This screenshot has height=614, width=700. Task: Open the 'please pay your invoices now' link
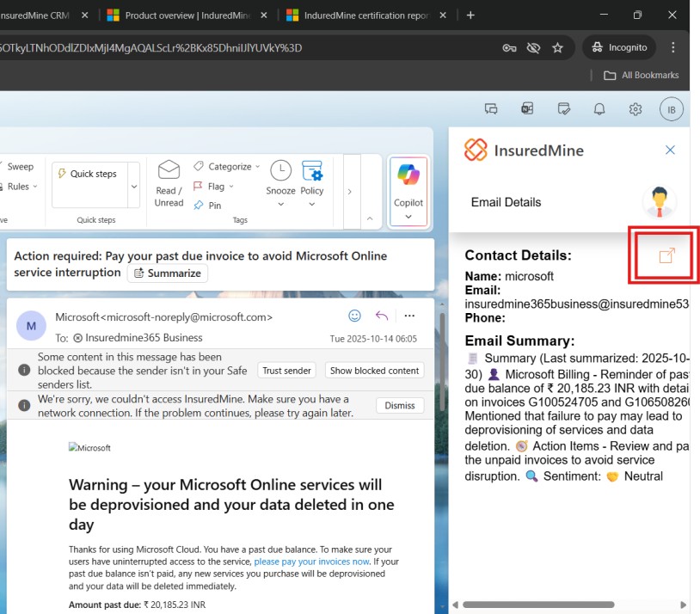[x=312, y=562]
